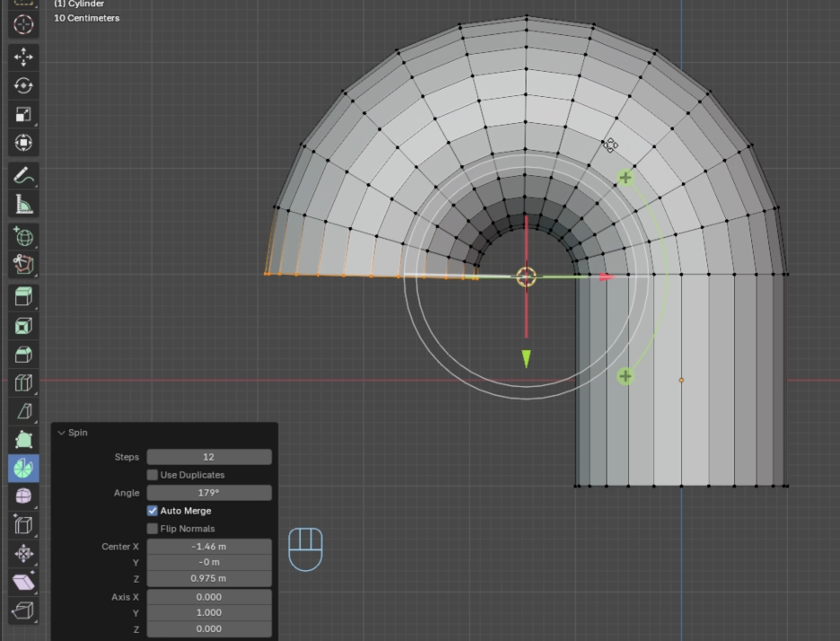Select the Cursor tool
The width and height of the screenshot is (840, 641).
[x=23, y=24]
